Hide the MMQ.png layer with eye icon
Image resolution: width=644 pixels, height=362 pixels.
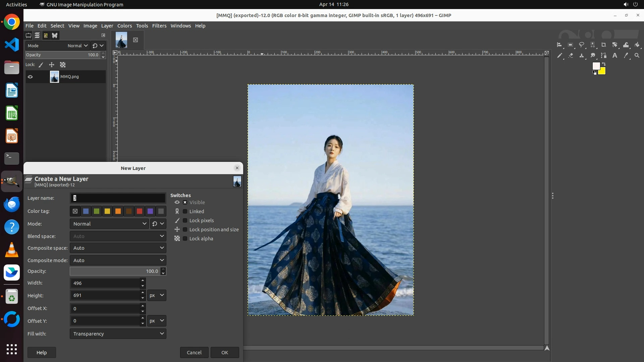click(30, 77)
